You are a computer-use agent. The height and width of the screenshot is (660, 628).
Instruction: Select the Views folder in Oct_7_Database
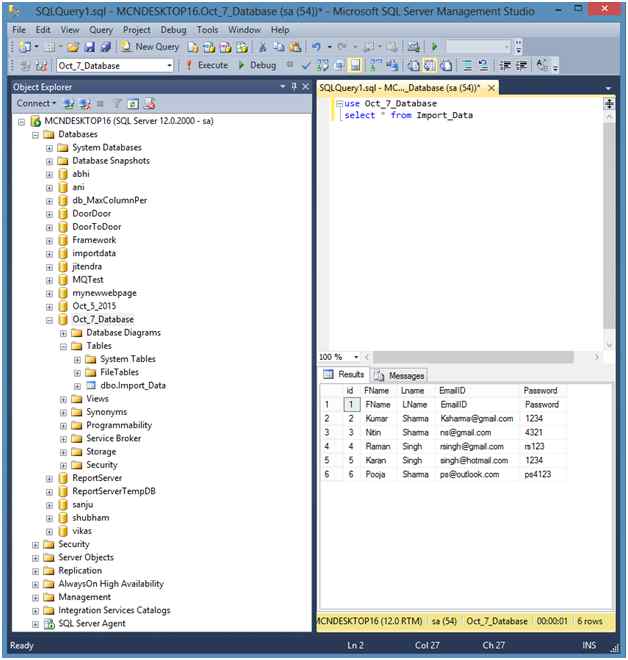97,399
